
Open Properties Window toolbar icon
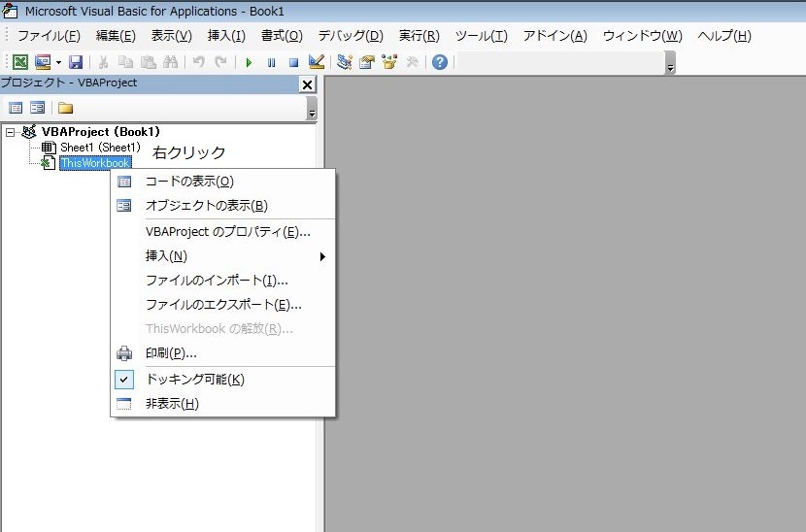pos(366,62)
